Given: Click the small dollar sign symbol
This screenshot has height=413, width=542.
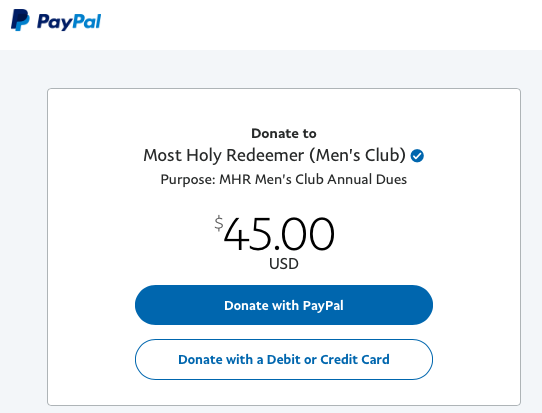Looking at the screenshot, I should tap(219, 223).
